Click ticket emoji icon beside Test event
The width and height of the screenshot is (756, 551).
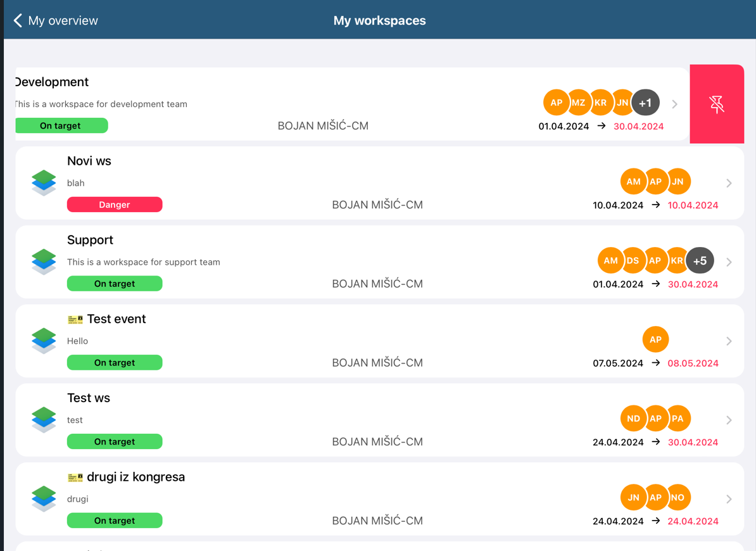[75, 319]
